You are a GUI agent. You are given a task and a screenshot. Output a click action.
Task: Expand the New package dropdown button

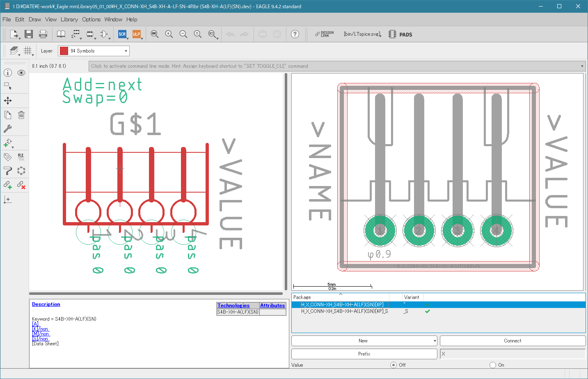coord(435,341)
